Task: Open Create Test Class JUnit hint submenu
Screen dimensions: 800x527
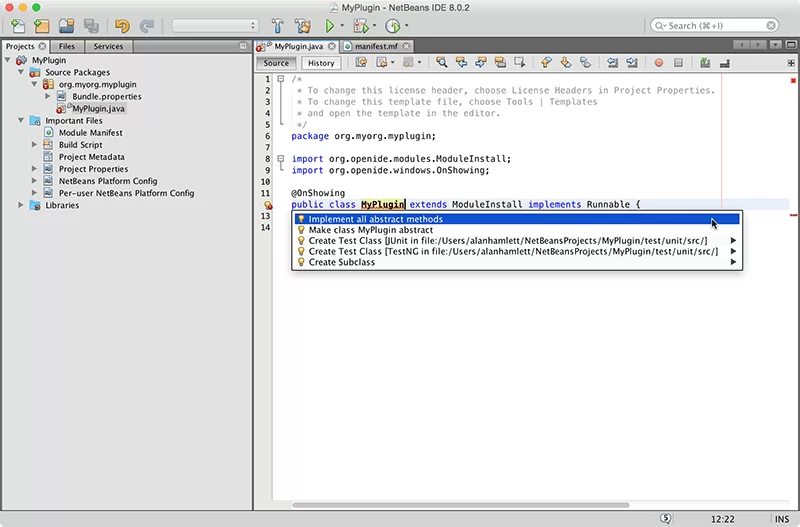Action: coord(517,241)
